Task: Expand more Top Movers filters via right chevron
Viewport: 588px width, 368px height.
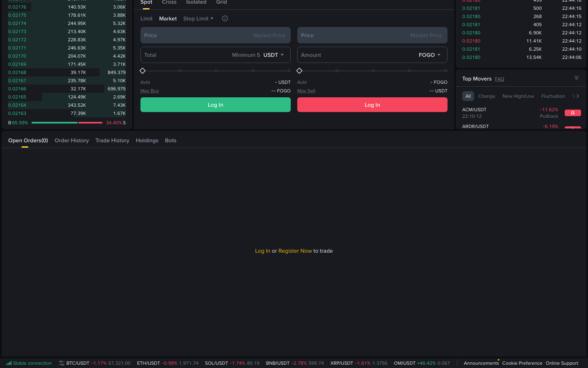Action: coord(578,96)
